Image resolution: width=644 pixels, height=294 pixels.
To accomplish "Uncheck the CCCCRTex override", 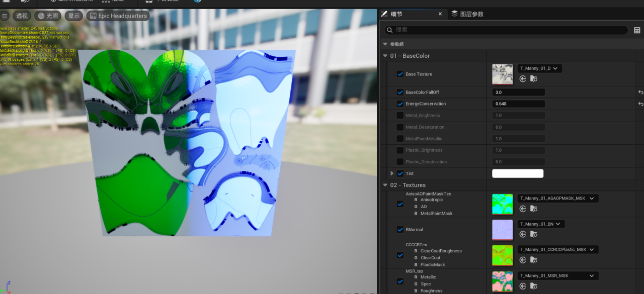I will [400, 255].
